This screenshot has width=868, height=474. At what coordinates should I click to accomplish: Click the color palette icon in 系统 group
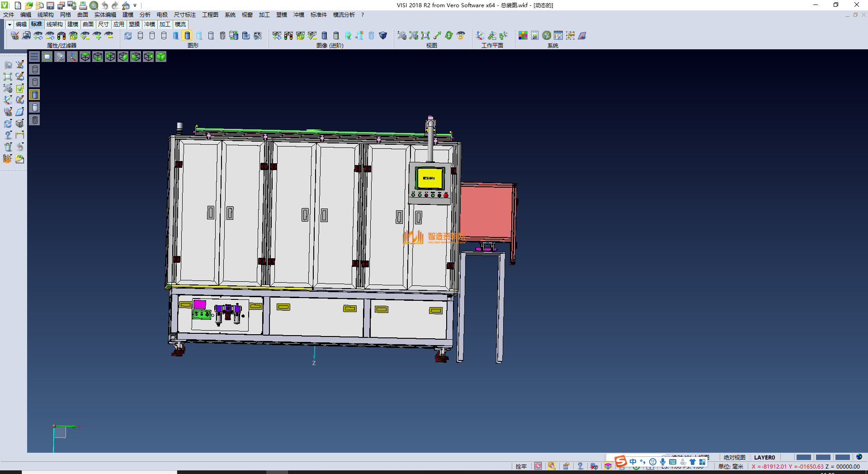click(523, 36)
